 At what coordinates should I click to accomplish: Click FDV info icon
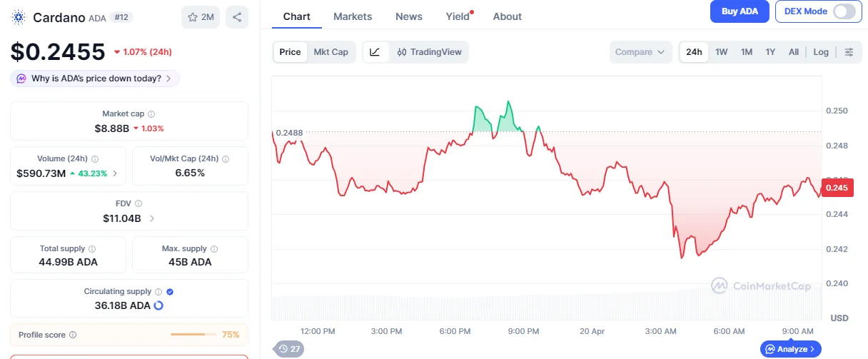138,204
